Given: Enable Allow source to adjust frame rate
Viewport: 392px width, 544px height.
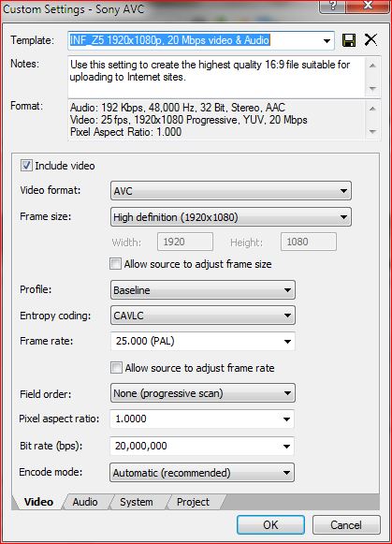Looking at the screenshot, I should tap(116, 367).
